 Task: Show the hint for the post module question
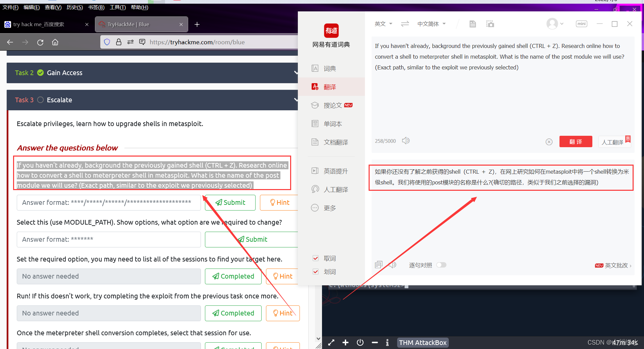[x=279, y=202]
